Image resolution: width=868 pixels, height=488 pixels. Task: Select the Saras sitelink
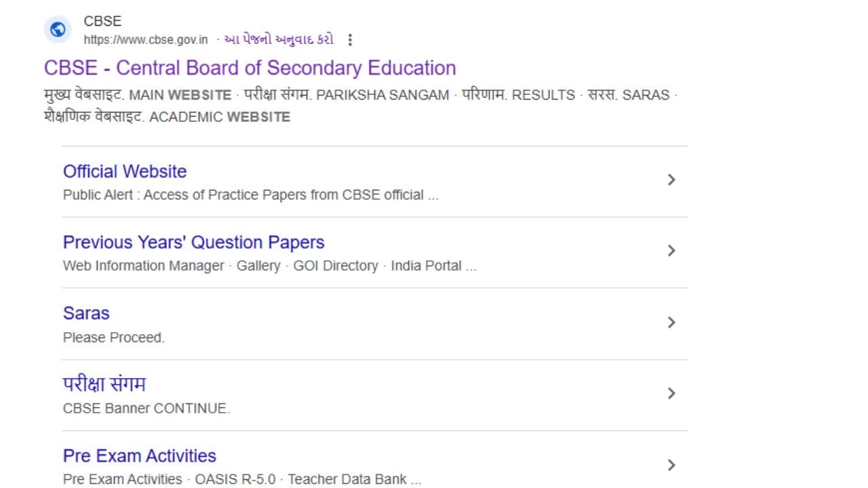click(86, 313)
